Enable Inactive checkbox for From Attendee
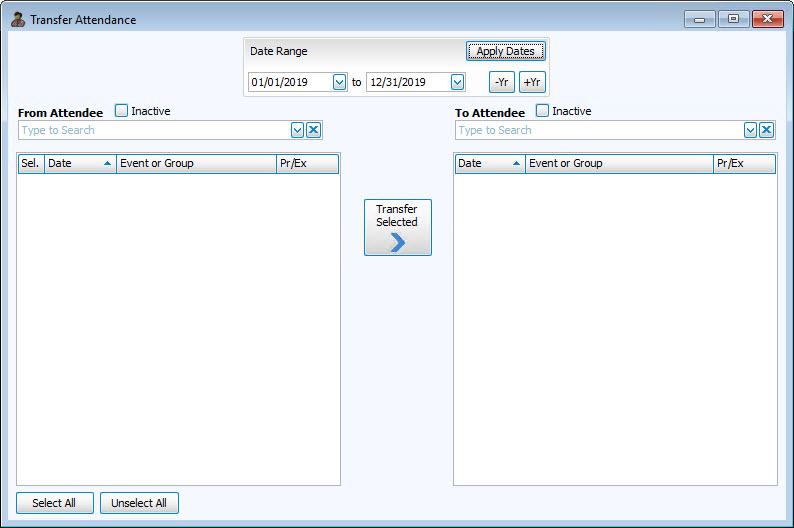The image size is (794, 528). (121, 111)
